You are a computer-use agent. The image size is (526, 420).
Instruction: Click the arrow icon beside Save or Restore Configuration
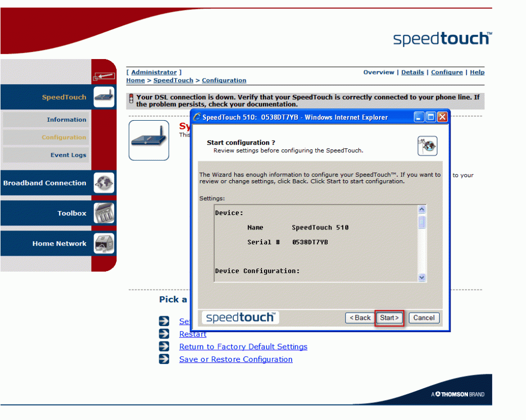click(164, 359)
